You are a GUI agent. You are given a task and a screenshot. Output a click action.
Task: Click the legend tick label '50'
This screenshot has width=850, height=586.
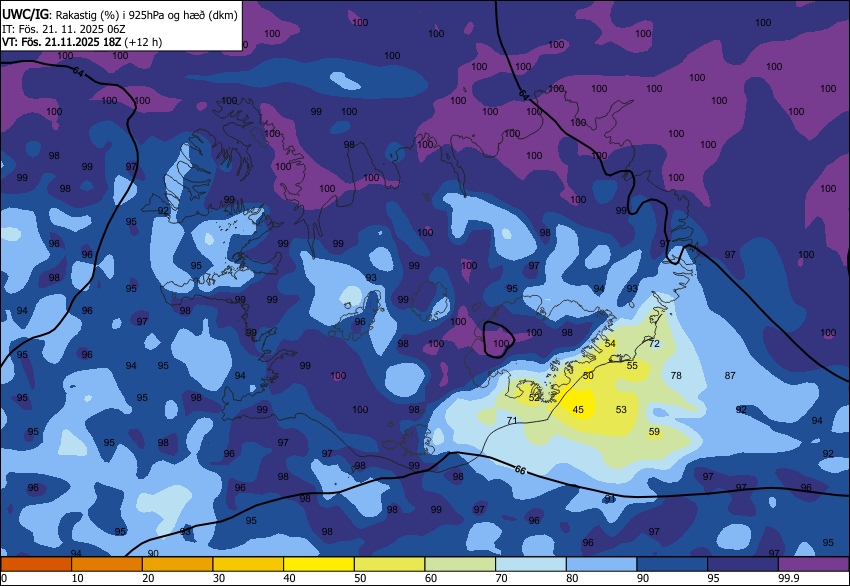[360, 578]
